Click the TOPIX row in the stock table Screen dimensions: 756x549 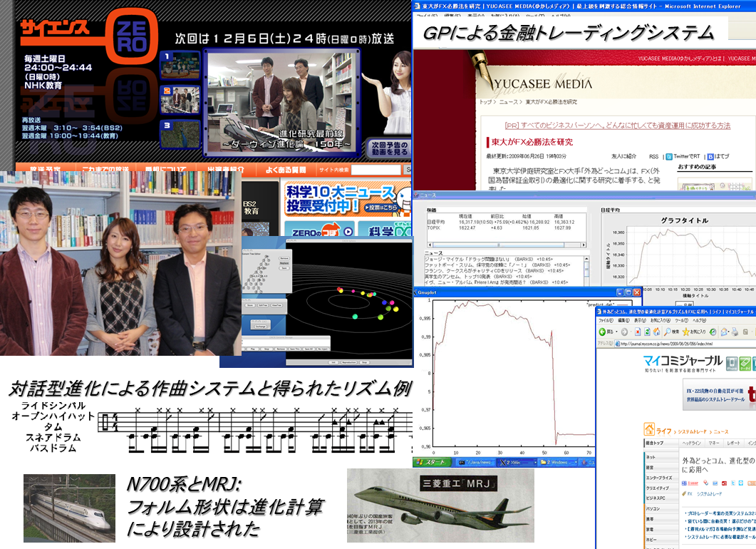[x=499, y=227]
